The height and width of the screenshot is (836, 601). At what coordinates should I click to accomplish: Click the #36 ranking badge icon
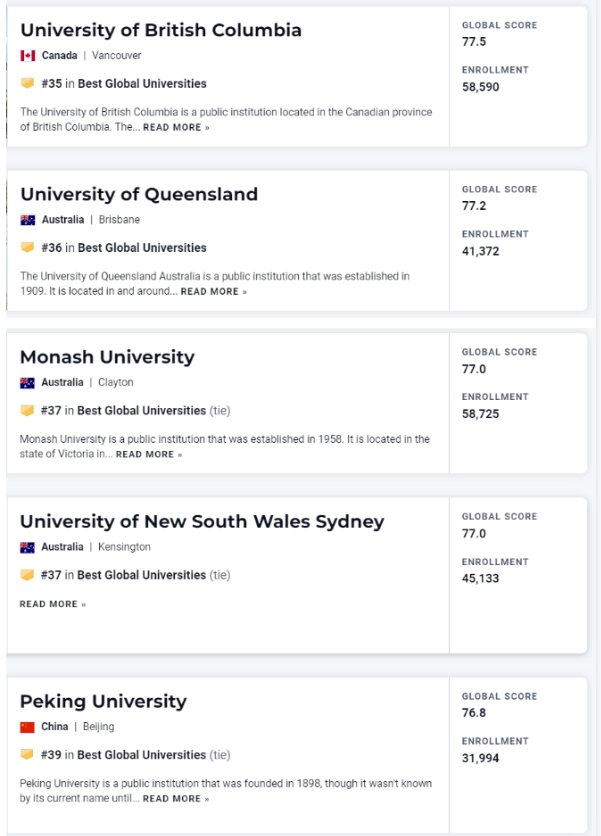[x=27, y=248]
